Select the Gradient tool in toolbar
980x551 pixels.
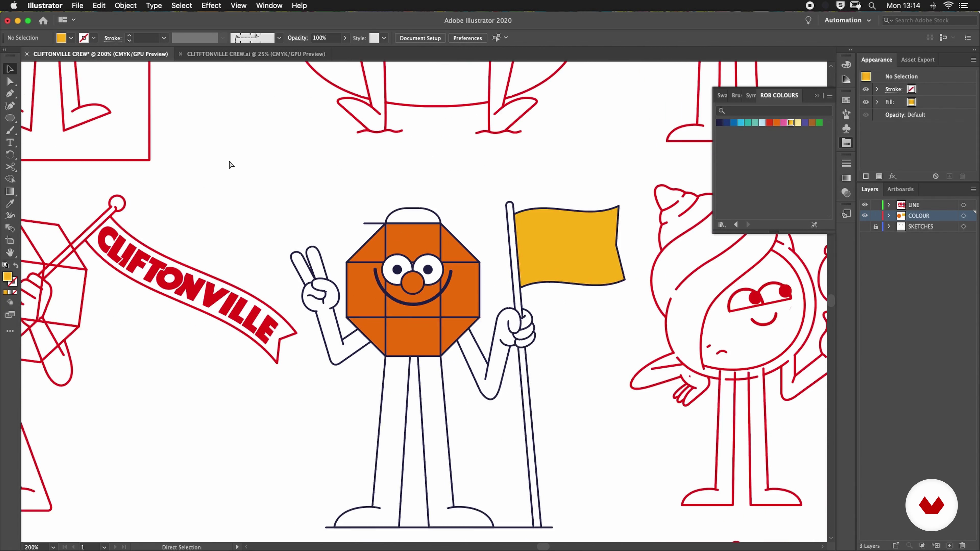coord(10,191)
